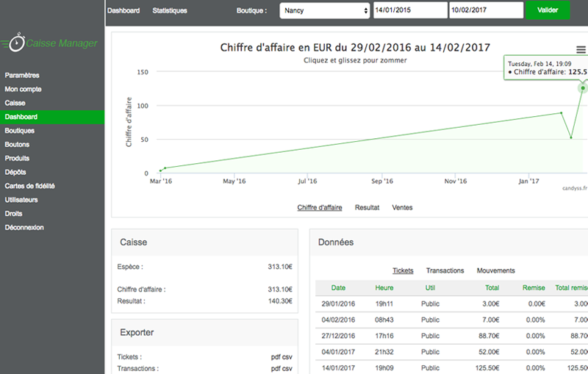Click Déconnexion to log out
The image size is (588, 374).
(x=24, y=228)
